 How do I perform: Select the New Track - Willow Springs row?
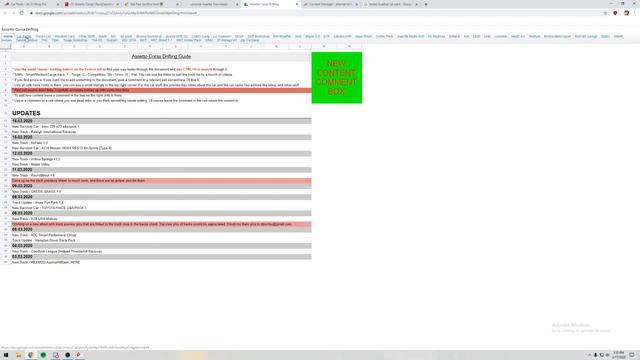pyautogui.click(x=161, y=159)
